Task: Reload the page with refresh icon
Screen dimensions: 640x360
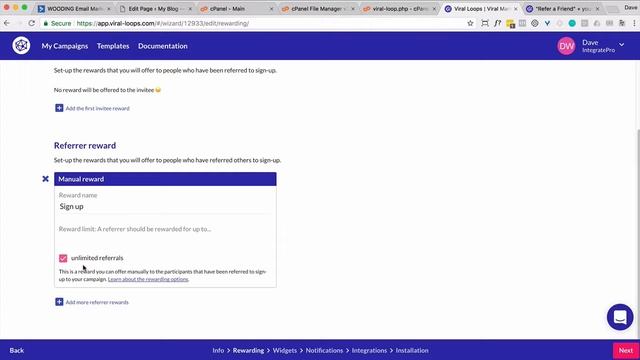Action: click(x=32, y=23)
